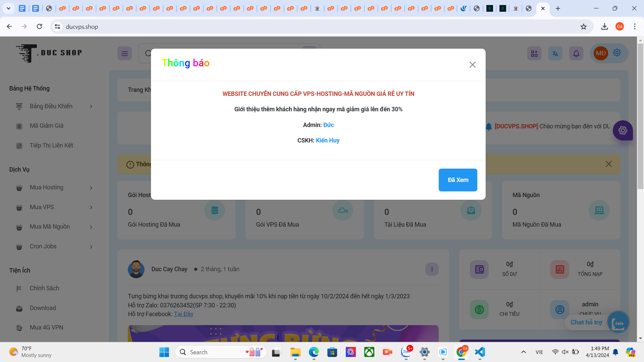The height and width of the screenshot is (362, 644).
Task: Open the floating purple settings gear
Action: click(x=623, y=130)
